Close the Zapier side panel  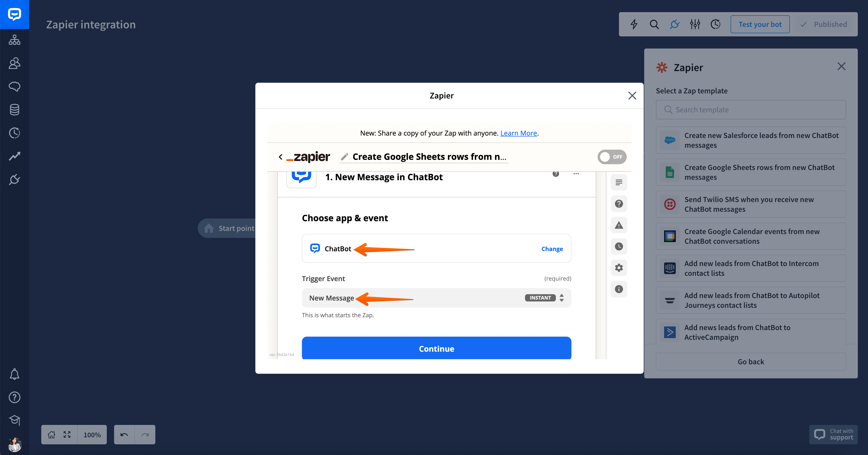(x=841, y=66)
